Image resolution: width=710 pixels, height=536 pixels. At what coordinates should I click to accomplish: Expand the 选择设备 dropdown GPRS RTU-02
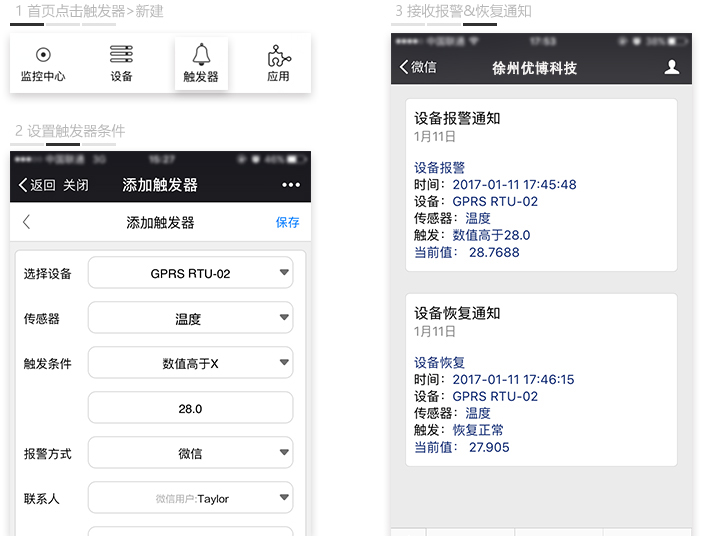190,273
